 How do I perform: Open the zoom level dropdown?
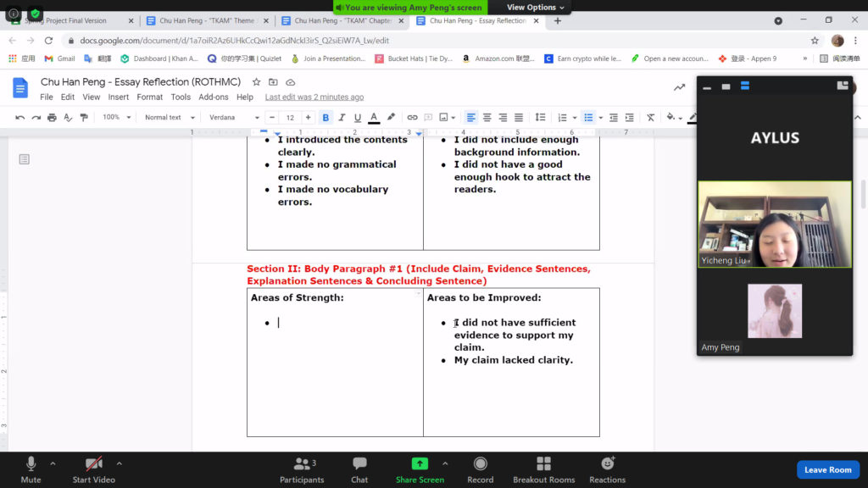[x=116, y=117]
